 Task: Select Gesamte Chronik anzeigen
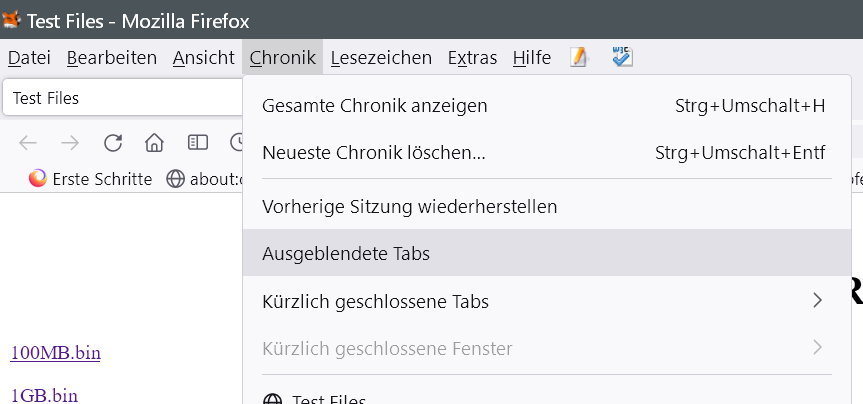tap(375, 105)
